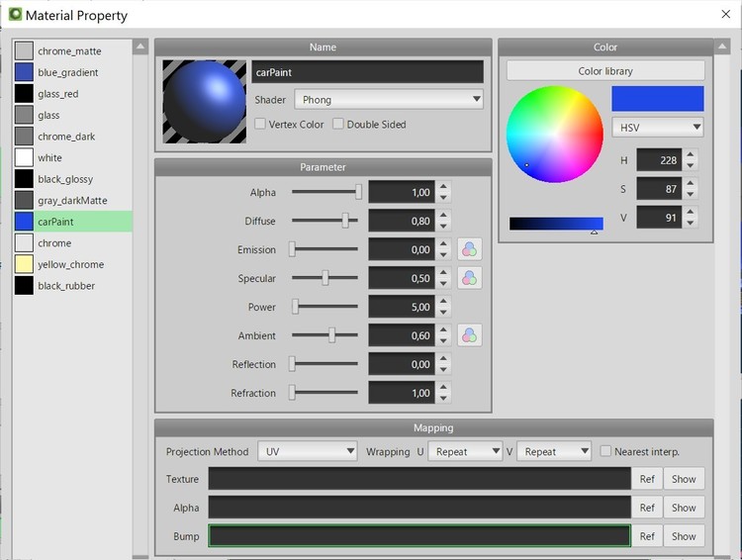This screenshot has width=742, height=560.
Task: Open Wrapping U Repeat dropdown
Action: click(465, 451)
